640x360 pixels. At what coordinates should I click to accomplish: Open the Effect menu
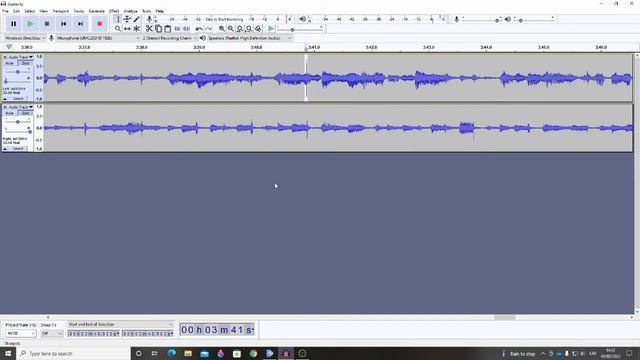(x=114, y=11)
